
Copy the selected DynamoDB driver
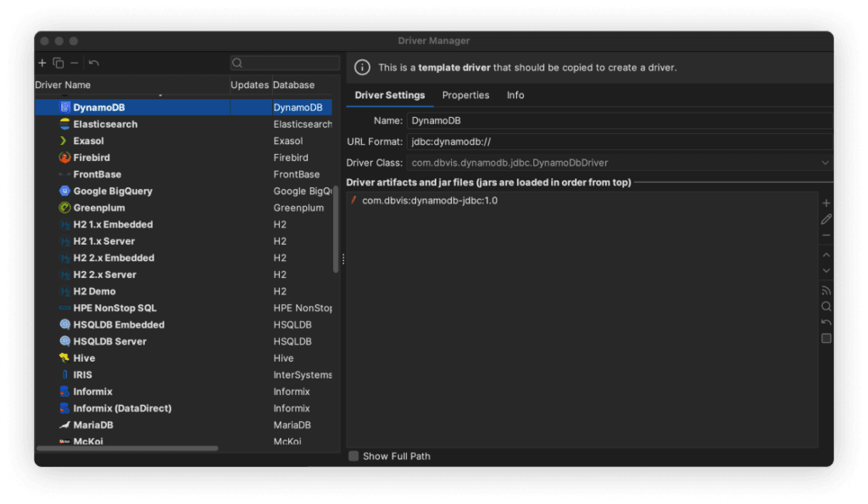point(58,63)
